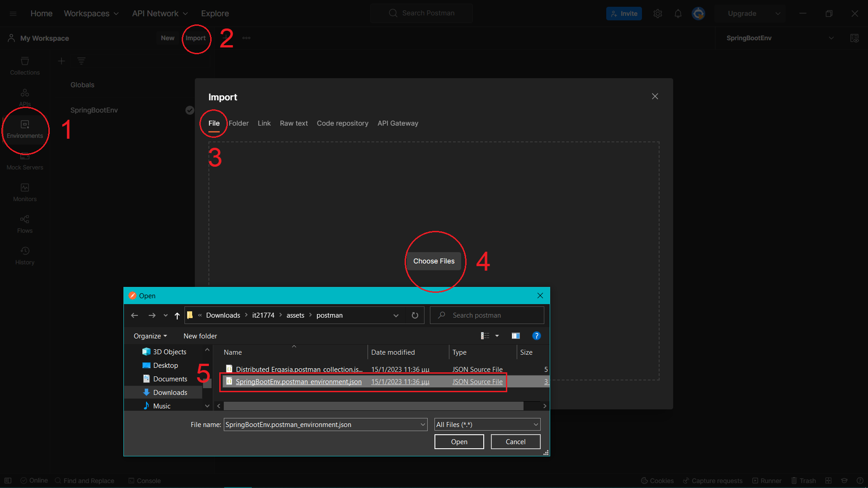The width and height of the screenshot is (868, 488).
Task: Click the horizontal scrollbar in file list
Action: tap(373, 406)
